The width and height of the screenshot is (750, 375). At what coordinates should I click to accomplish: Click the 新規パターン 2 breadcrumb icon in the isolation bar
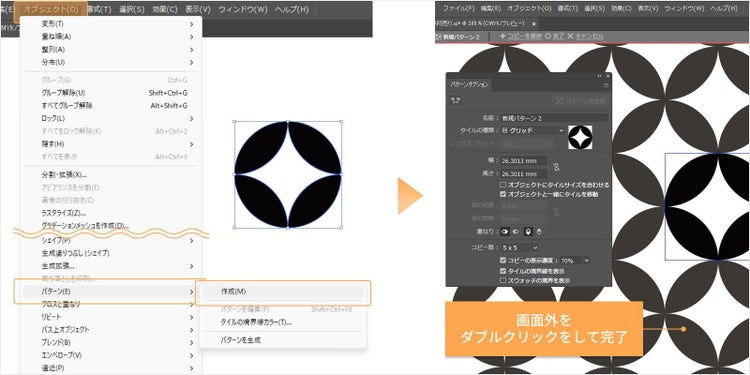point(439,36)
